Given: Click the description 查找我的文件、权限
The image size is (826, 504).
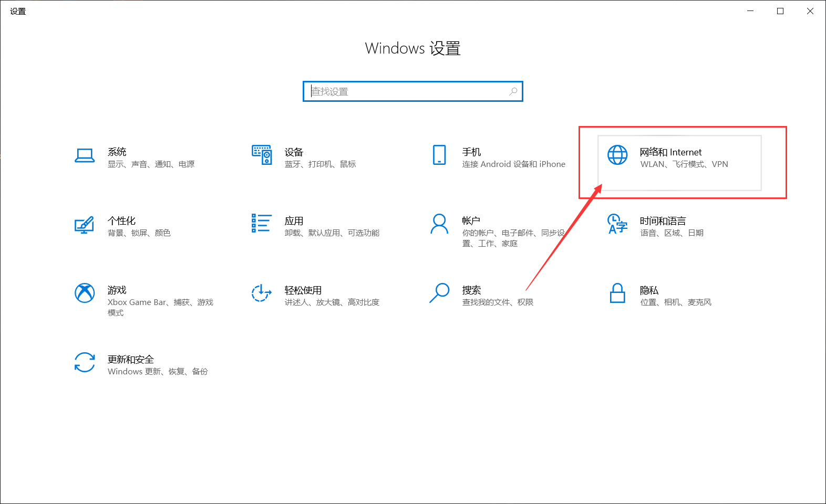Looking at the screenshot, I should [x=498, y=302].
